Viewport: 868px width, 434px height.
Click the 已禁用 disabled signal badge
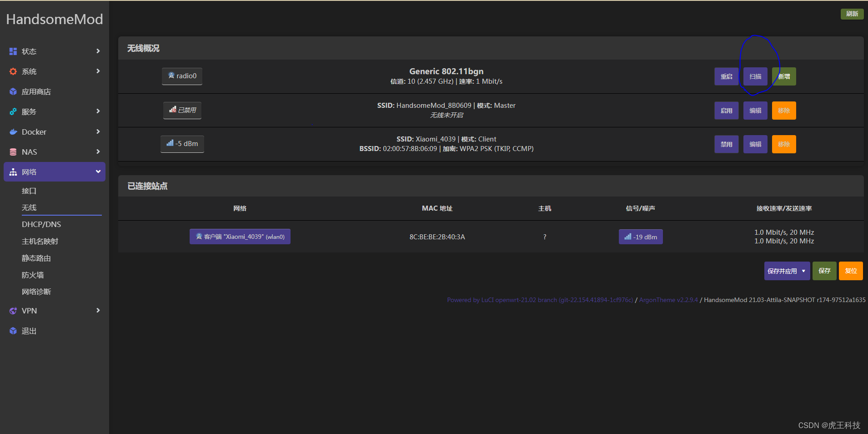182,110
